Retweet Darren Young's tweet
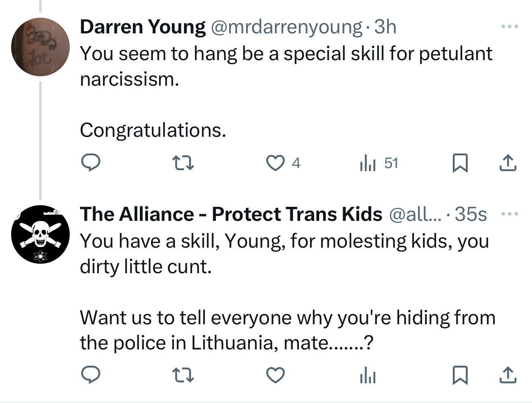This screenshot has width=532, height=403. pos(183,163)
